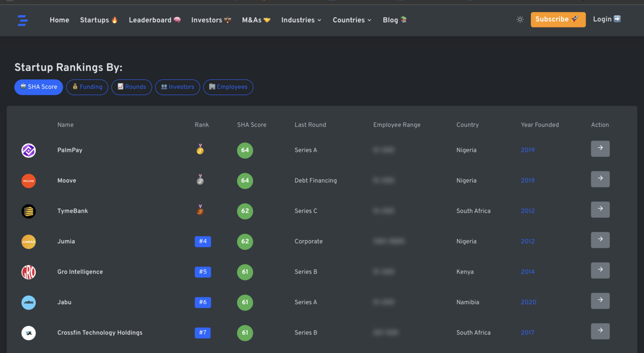Open Crossfin Technology Holdings arrow action
644x353 pixels.
600,331
